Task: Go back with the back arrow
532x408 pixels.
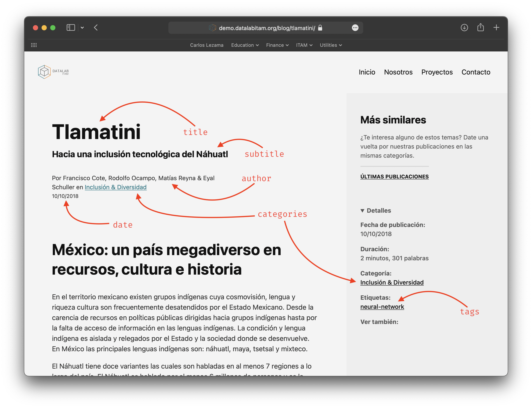Action: pos(96,28)
